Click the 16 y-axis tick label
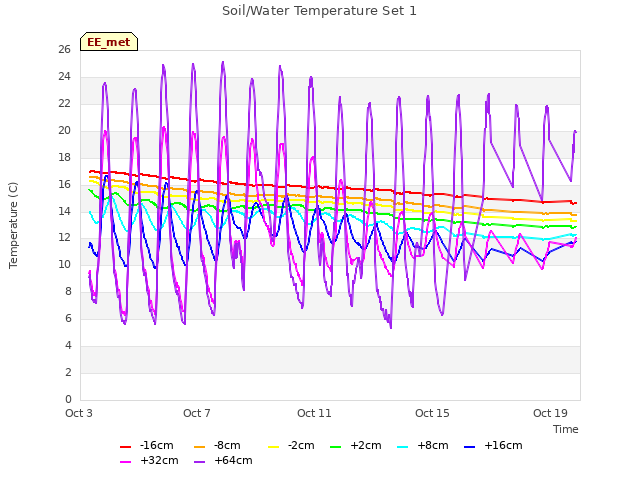The image size is (640, 480). [x=64, y=184]
